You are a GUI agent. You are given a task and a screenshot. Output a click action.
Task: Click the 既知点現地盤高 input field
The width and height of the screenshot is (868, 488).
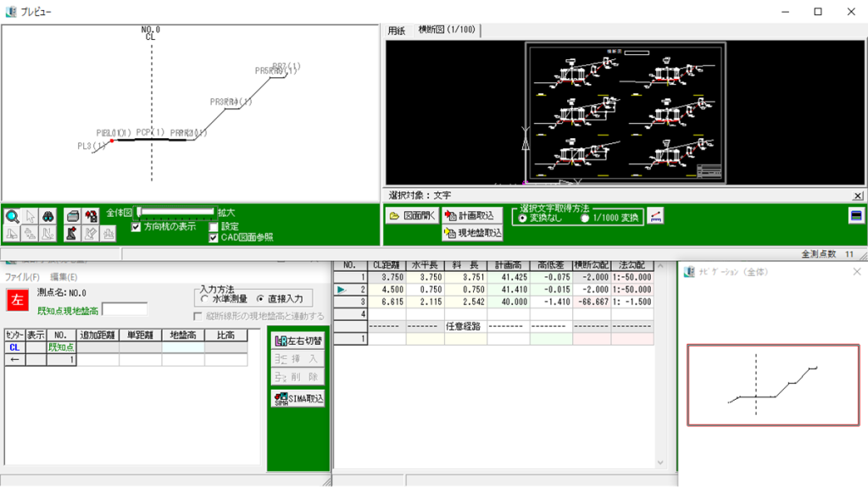point(124,309)
